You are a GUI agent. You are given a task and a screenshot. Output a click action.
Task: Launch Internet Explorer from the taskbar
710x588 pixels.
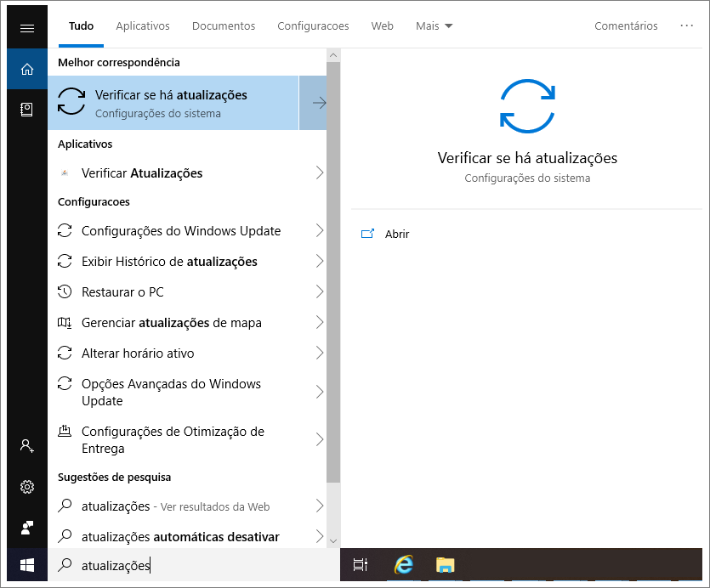click(x=403, y=564)
